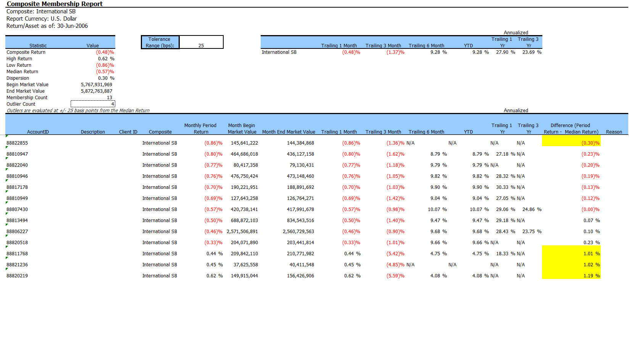Image resolution: width=629 pixels, height=364 pixels.
Task: Select the Trailing 3 Yr value 23.69 % in the summary
Action: [532, 52]
